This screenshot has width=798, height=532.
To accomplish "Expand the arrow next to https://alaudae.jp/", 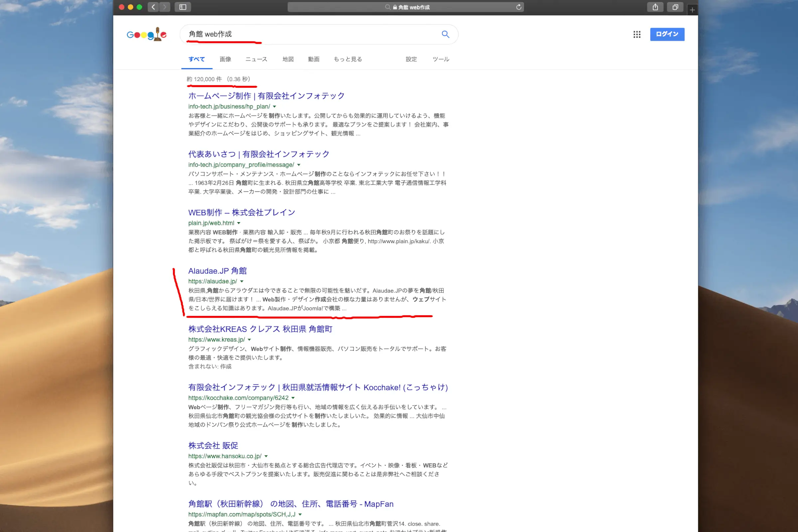I will coord(242,282).
